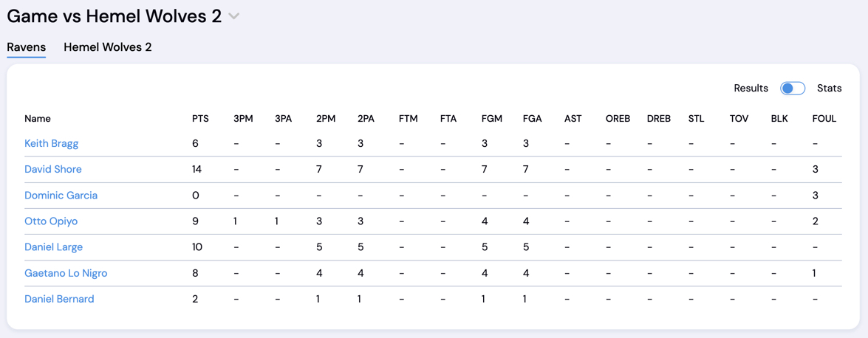Open the Hemel Wolves 2 tab
The image size is (868, 338).
coord(108,47)
